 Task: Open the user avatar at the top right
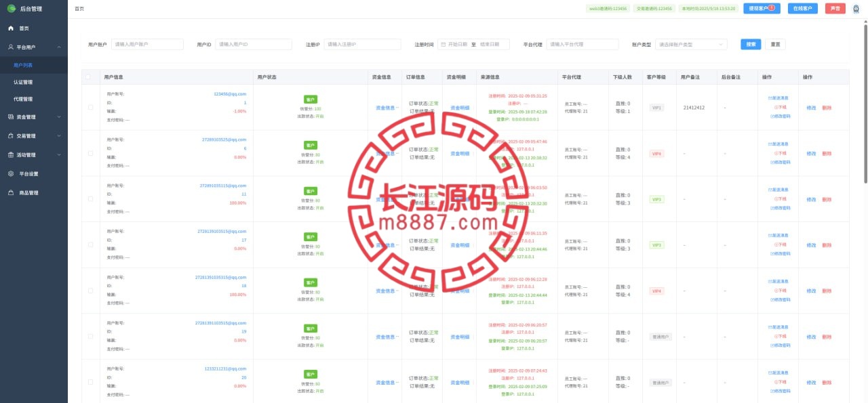click(x=856, y=9)
